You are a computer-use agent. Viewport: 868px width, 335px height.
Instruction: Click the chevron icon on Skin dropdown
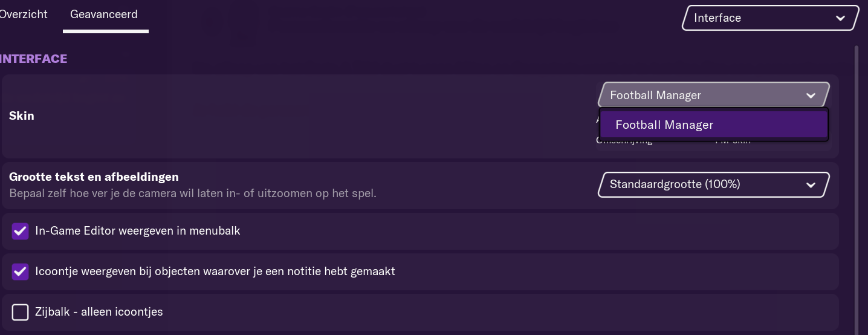(811, 96)
